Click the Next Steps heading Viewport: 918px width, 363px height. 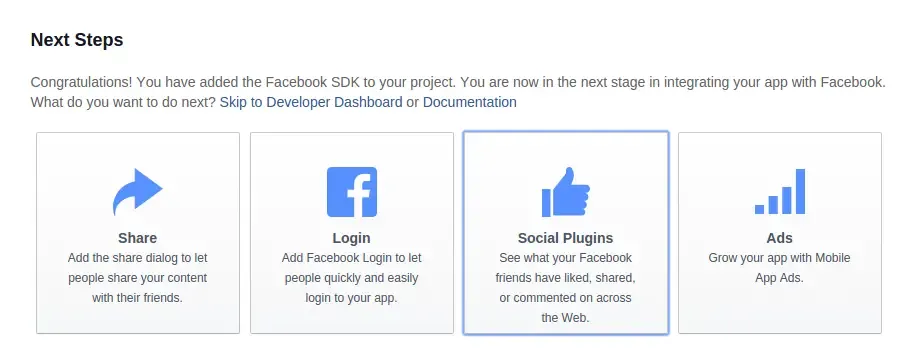click(x=77, y=40)
